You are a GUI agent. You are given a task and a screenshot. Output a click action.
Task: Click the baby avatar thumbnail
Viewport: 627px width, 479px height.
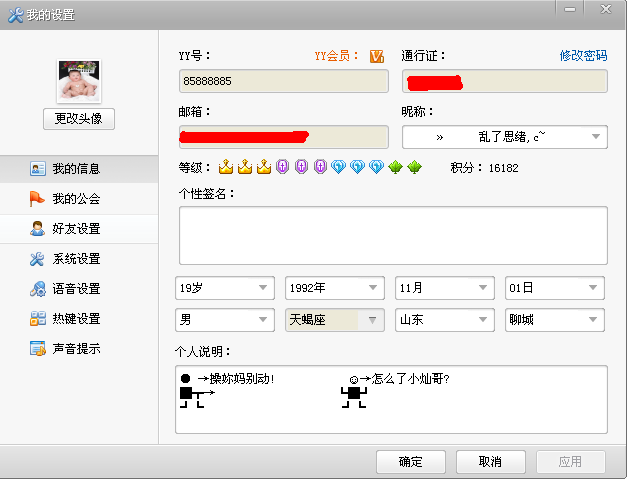pyautogui.click(x=79, y=81)
